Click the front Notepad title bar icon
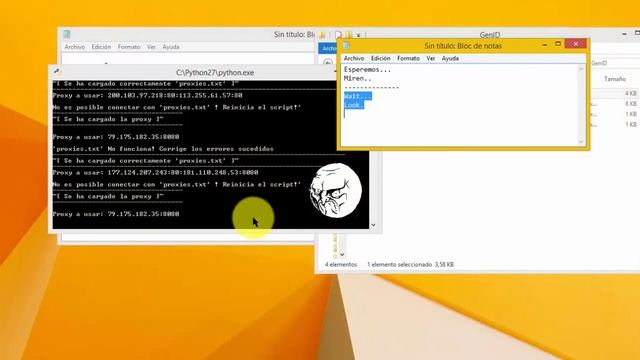This screenshot has height=360, width=640. click(x=346, y=46)
